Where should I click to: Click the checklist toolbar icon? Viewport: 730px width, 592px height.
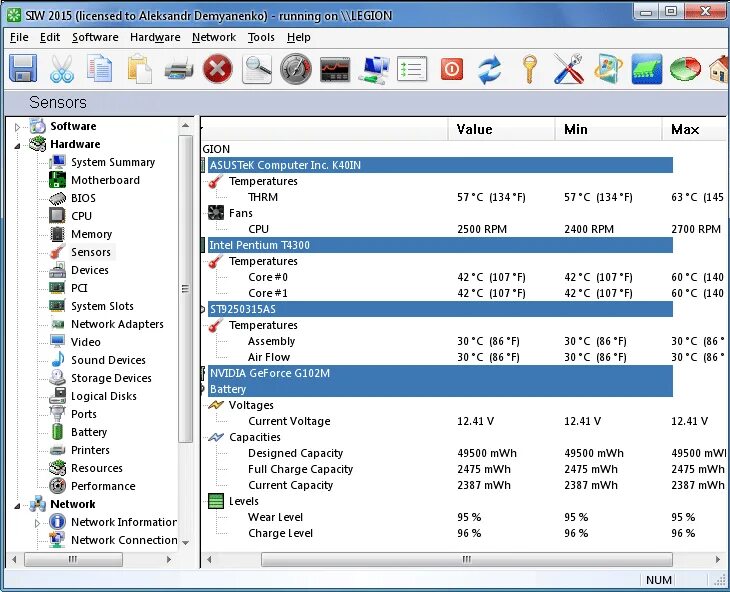412,69
